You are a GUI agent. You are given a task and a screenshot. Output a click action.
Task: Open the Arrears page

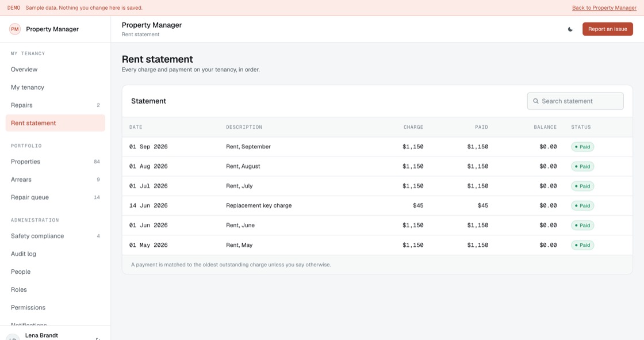[55, 179]
